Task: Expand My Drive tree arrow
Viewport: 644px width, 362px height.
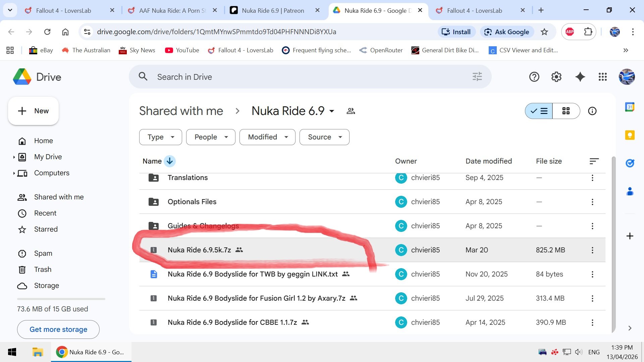Action: pyautogui.click(x=14, y=157)
